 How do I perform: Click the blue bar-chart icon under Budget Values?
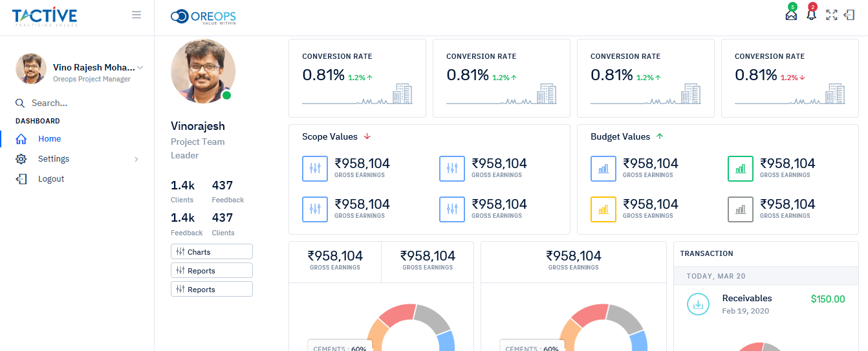[x=603, y=169]
